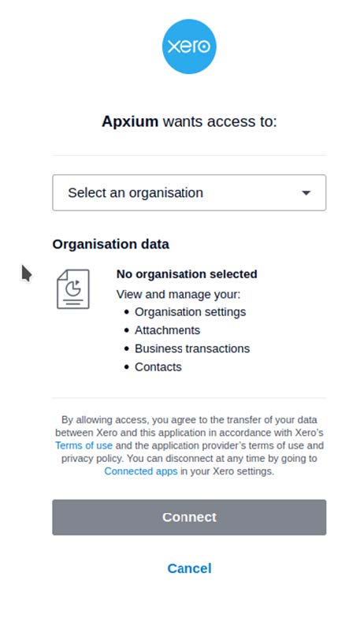Screen dimensions: 364x618
Task: Open the Terms of use link
Action: (x=84, y=445)
